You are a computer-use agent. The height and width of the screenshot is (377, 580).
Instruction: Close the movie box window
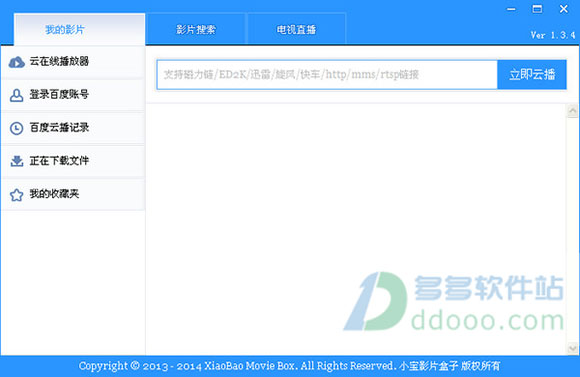point(563,9)
